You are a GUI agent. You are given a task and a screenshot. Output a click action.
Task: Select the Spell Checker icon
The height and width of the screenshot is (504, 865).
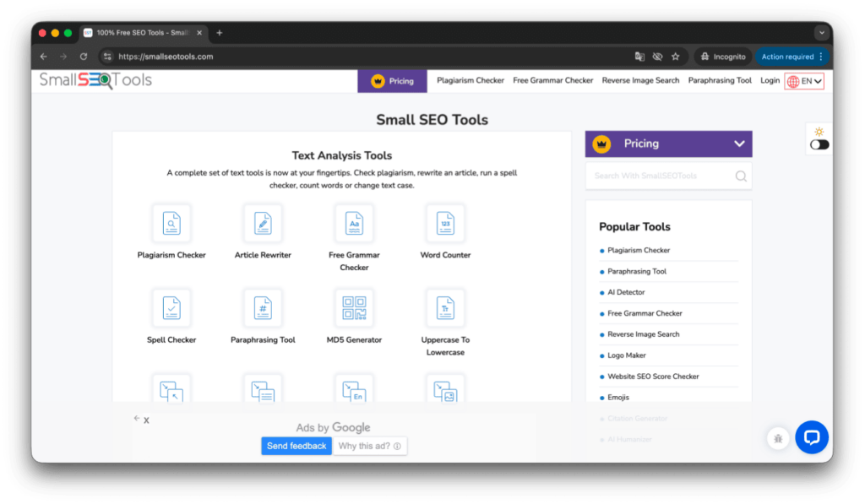point(171,307)
